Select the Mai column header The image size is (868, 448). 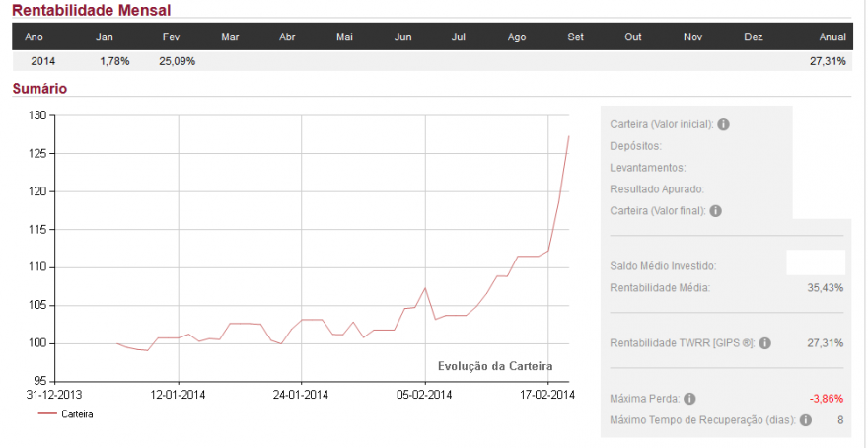(x=344, y=37)
